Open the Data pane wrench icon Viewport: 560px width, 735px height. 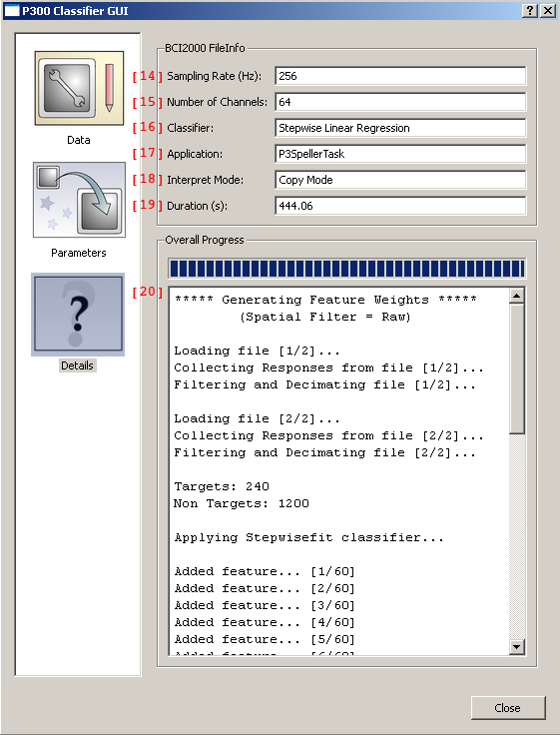click(x=79, y=88)
